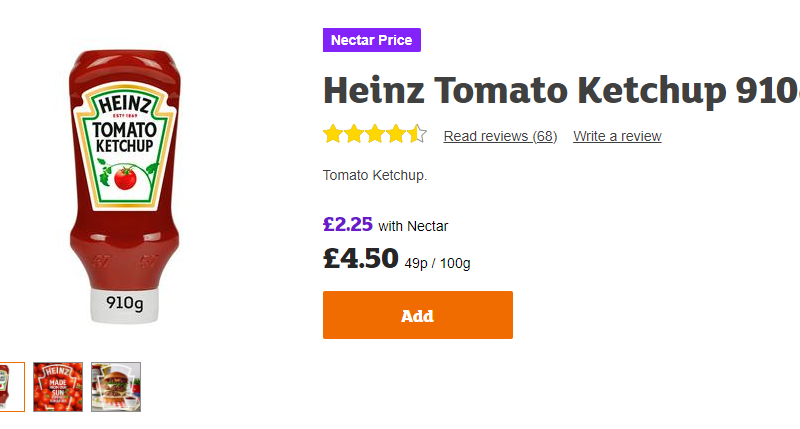Click the 49p / 100g unit price
The image size is (800, 429).
tap(437, 264)
